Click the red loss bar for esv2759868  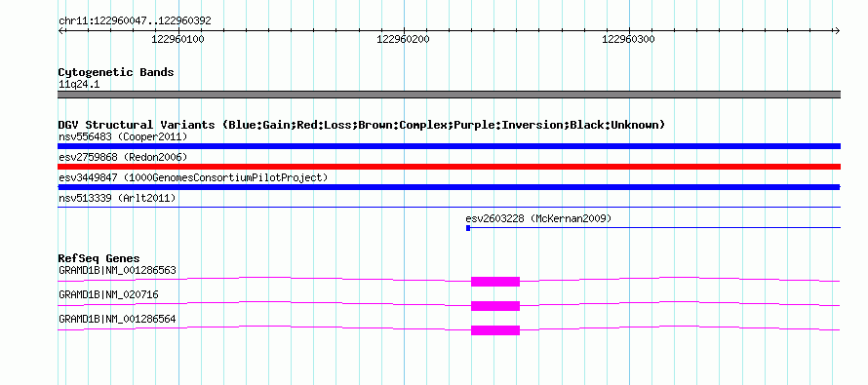point(449,167)
